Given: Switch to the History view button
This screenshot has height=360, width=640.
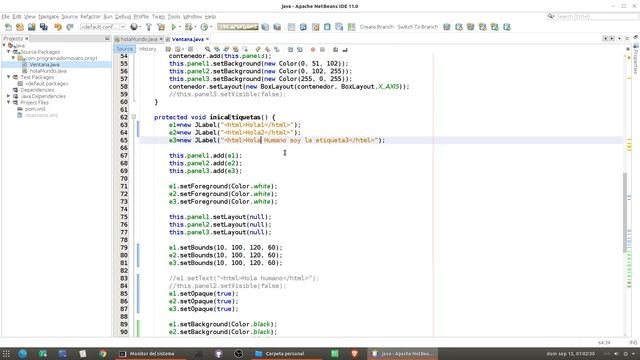Looking at the screenshot, I should (x=148, y=49).
